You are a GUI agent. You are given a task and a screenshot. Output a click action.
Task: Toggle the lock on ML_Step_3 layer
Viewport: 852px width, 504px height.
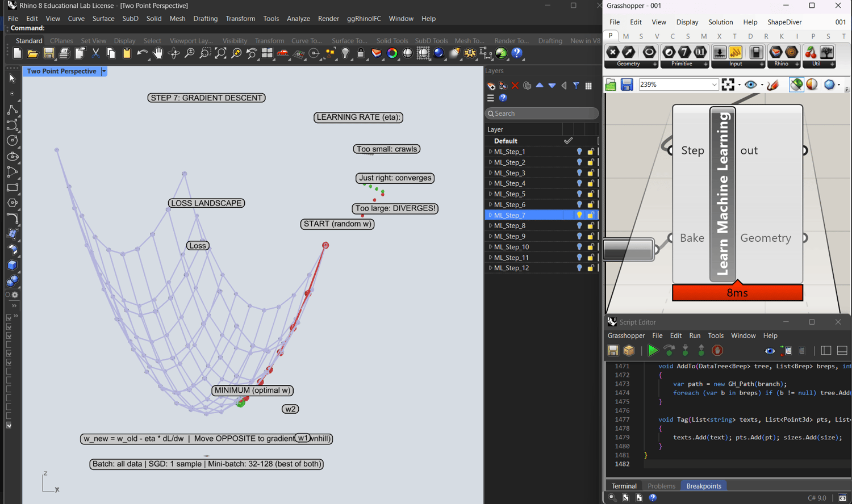590,173
